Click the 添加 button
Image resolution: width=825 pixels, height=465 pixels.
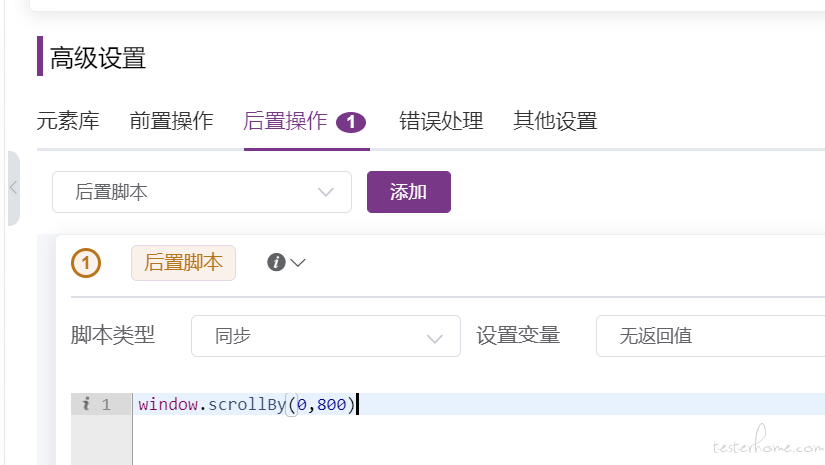[409, 192]
